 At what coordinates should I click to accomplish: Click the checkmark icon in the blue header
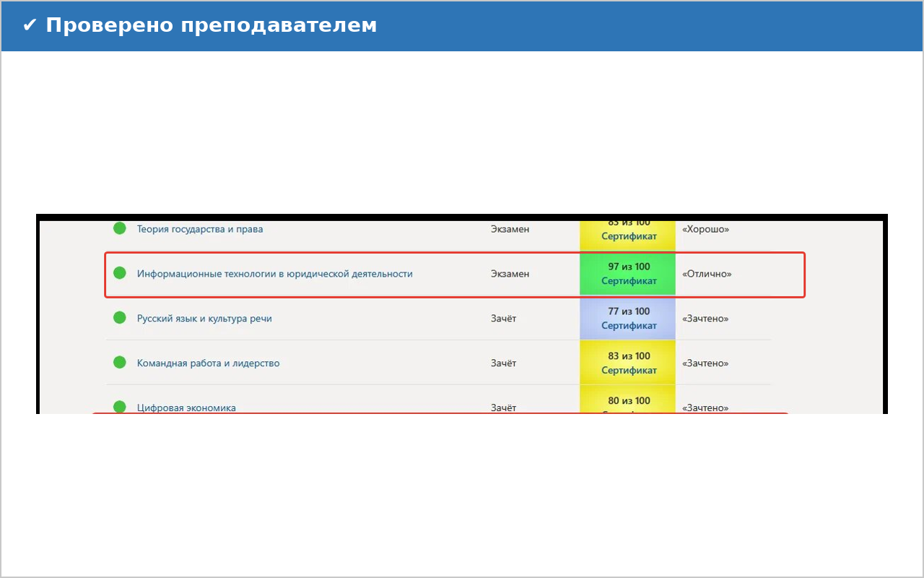pyautogui.click(x=30, y=25)
